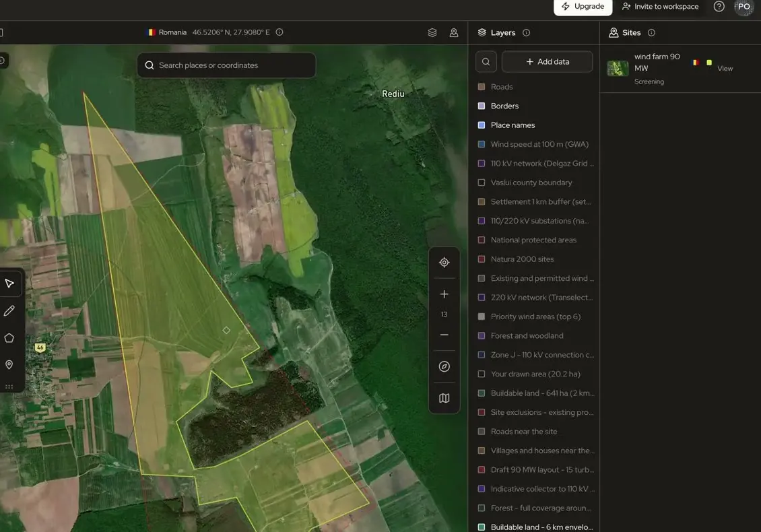Open the toolbar drag handle dots
This screenshot has width=761, height=532.
9,387
